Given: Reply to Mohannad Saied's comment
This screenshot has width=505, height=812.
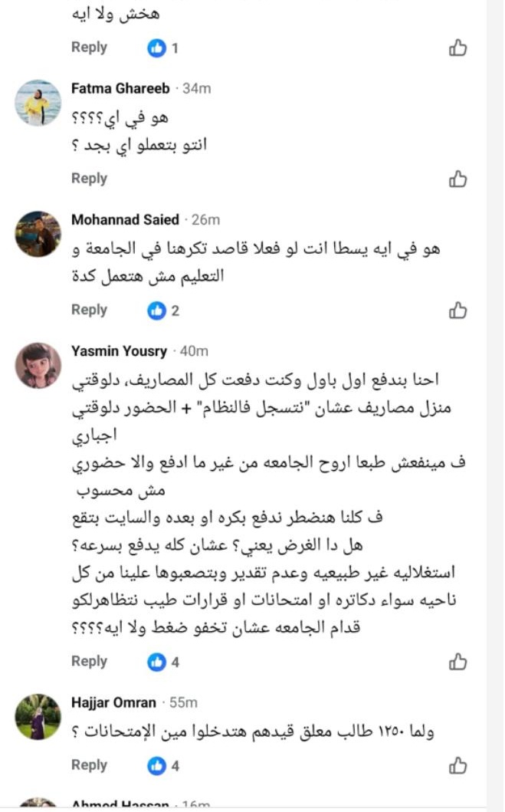Looking at the screenshot, I should 89,310.
